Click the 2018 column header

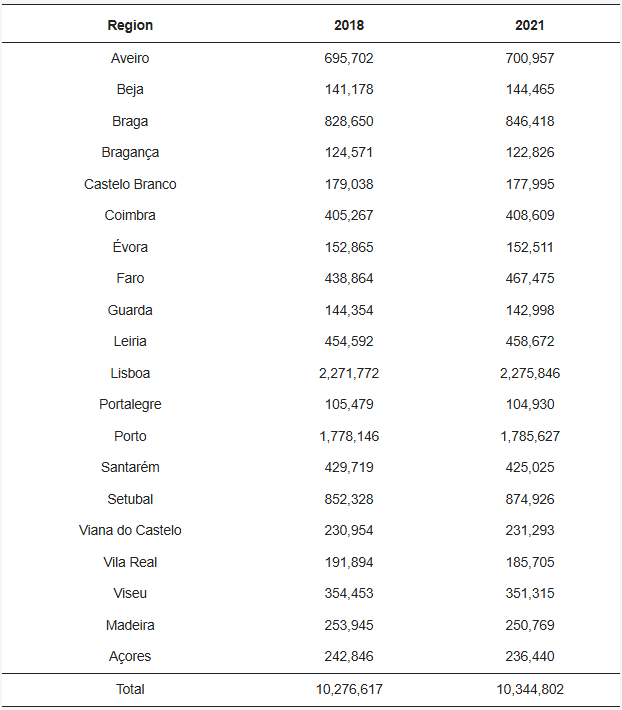349,25
